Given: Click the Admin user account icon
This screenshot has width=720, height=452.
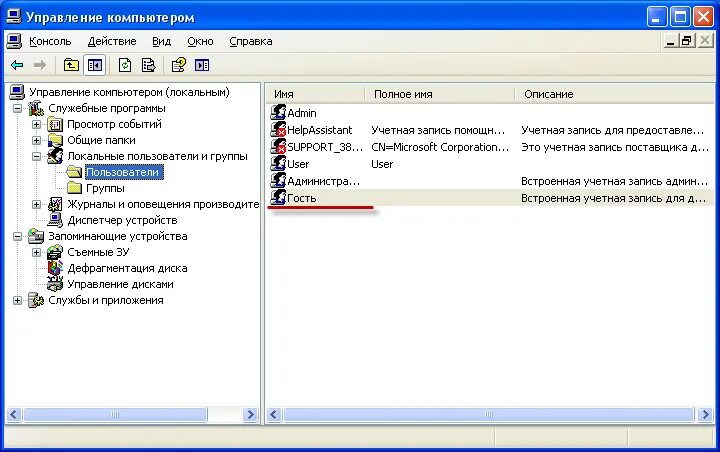Looking at the screenshot, I should pos(278,113).
